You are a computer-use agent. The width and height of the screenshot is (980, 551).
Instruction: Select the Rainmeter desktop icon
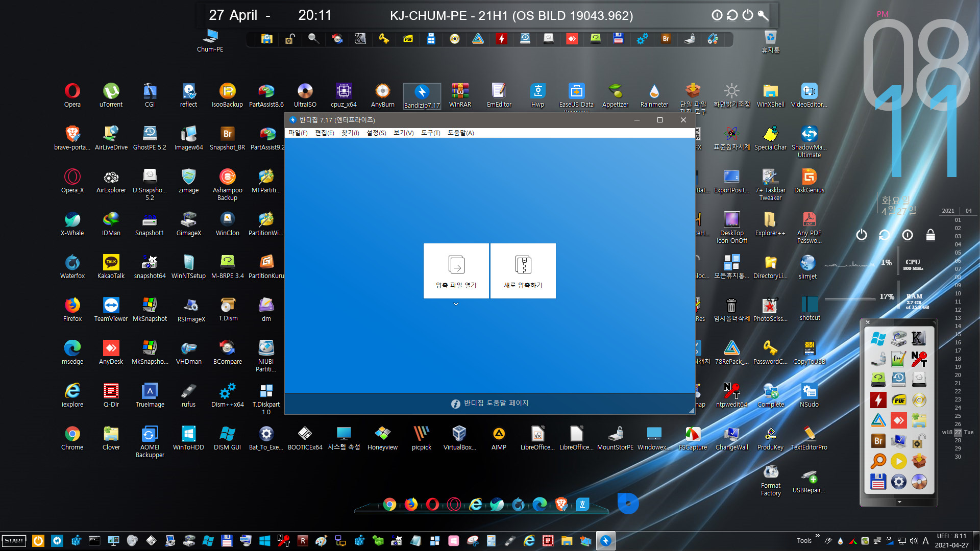coord(654,95)
